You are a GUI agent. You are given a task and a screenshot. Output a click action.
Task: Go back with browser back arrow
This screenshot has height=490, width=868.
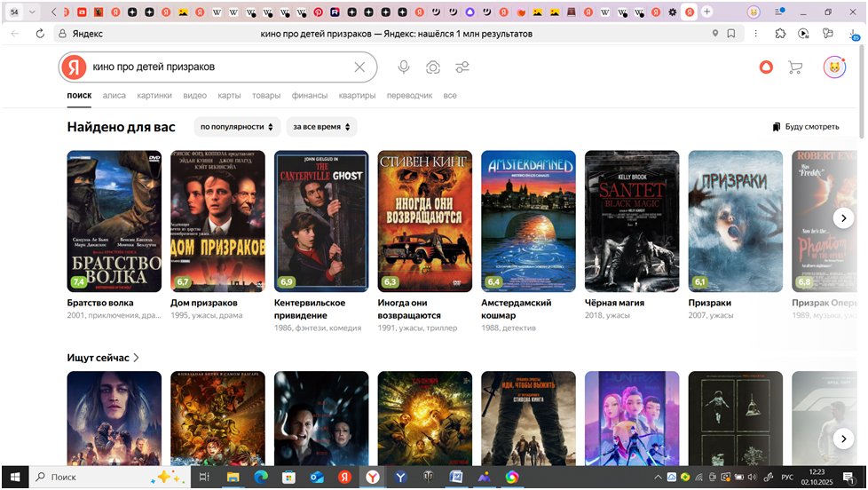coord(15,34)
